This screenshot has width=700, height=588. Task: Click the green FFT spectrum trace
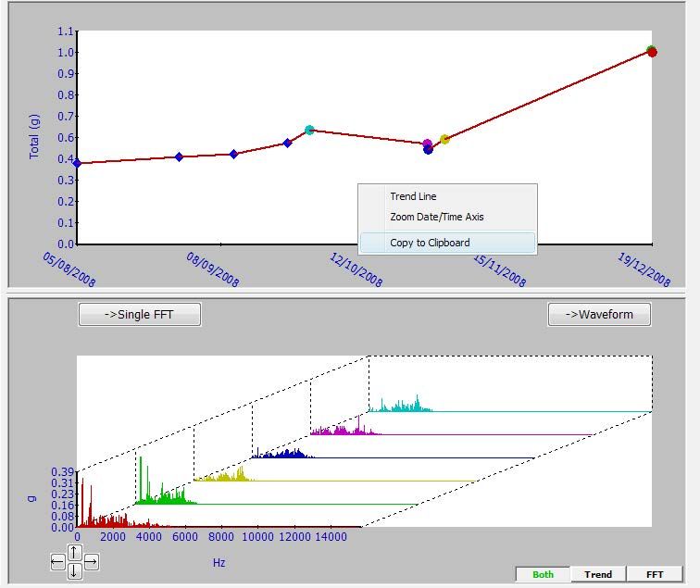pyautogui.click(x=162, y=492)
